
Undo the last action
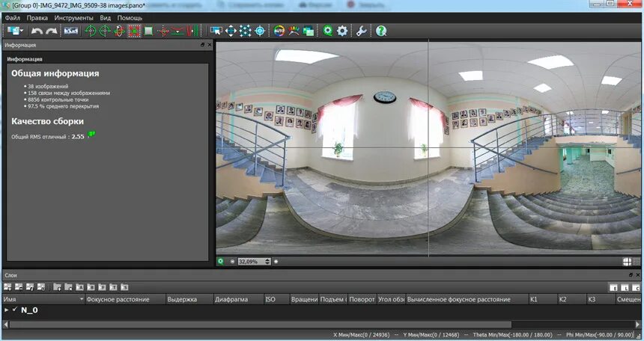click(x=37, y=31)
